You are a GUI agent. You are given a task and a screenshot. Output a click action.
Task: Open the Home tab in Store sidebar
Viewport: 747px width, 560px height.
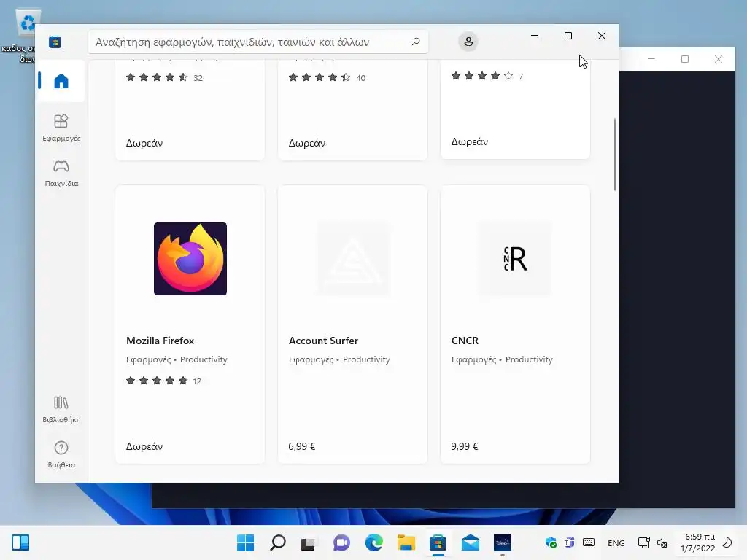[61, 81]
